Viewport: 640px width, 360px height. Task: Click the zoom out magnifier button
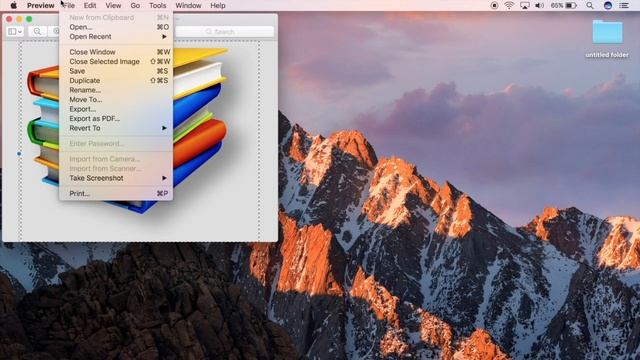(37, 31)
